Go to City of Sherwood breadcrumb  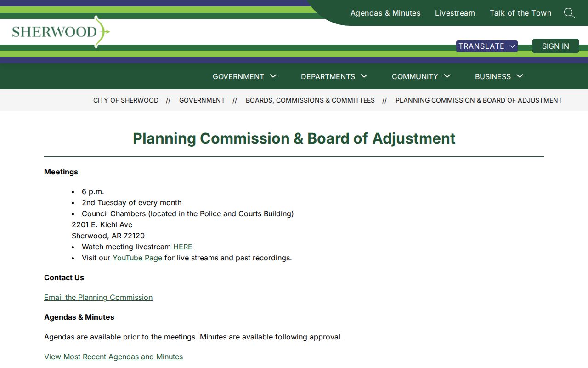tap(126, 100)
